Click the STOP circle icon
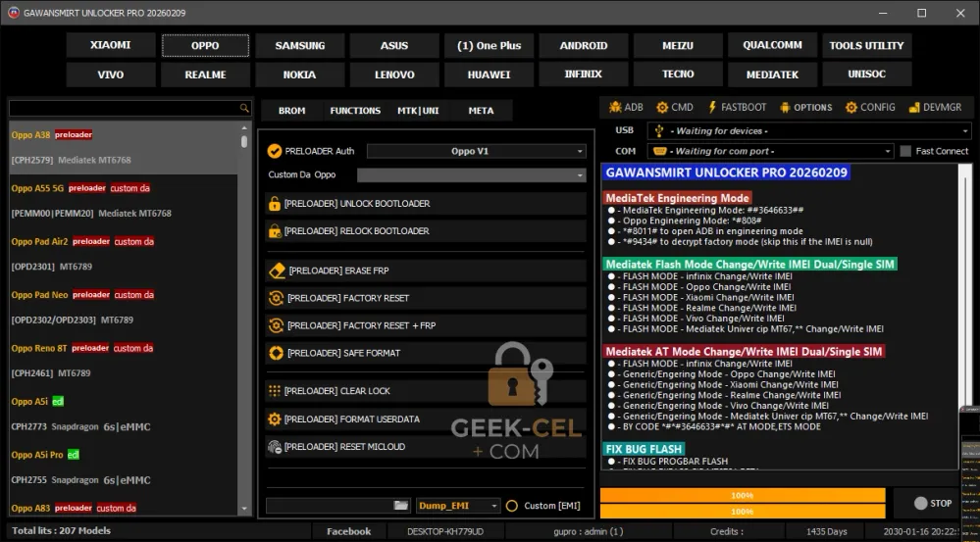 (x=920, y=504)
